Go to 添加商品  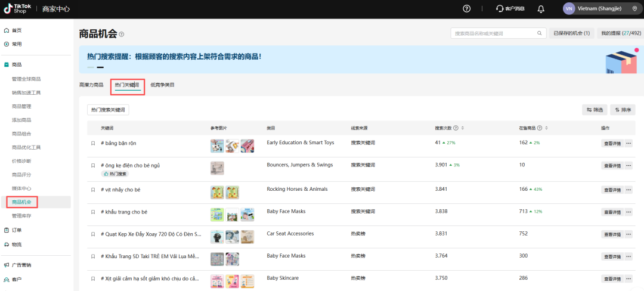click(x=22, y=120)
